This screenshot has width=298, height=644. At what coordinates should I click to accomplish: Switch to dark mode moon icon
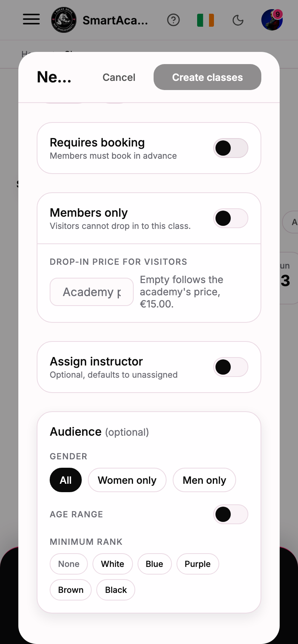(x=238, y=20)
